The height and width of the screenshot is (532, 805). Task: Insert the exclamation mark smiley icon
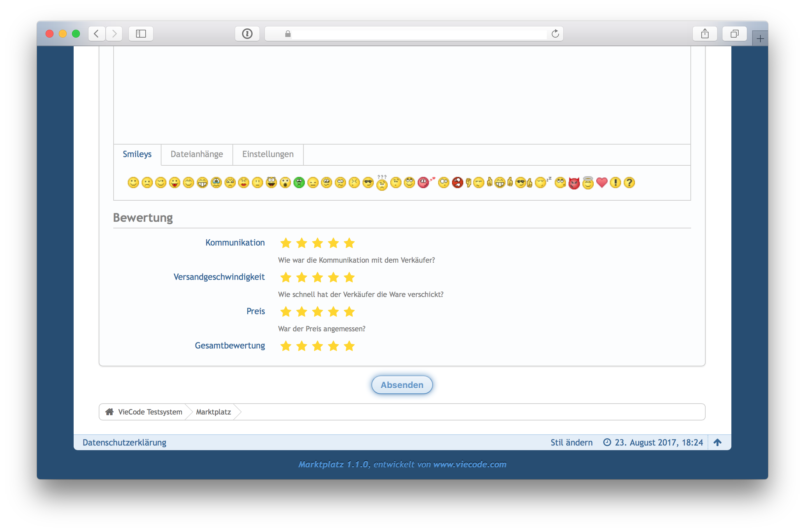pos(615,183)
